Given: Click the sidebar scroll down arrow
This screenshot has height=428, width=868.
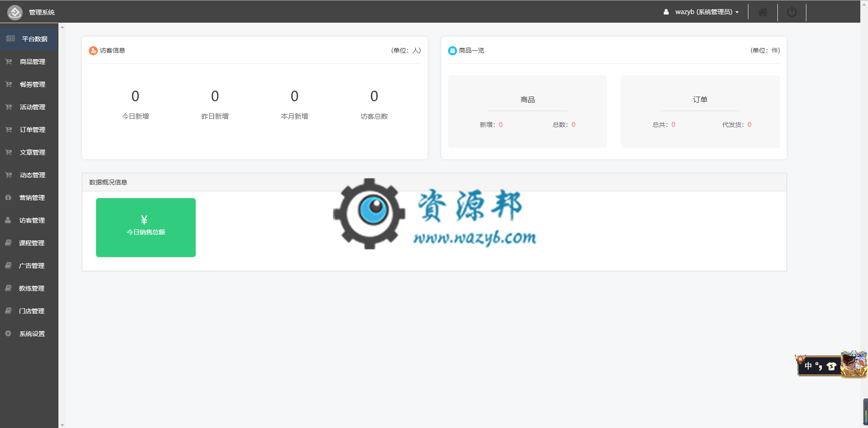Looking at the screenshot, I should [62, 425].
